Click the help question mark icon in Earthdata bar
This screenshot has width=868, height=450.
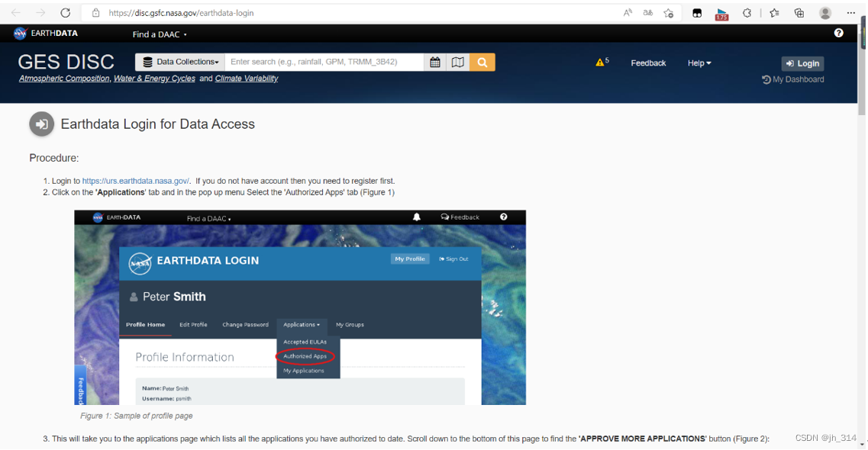(839, 33)
